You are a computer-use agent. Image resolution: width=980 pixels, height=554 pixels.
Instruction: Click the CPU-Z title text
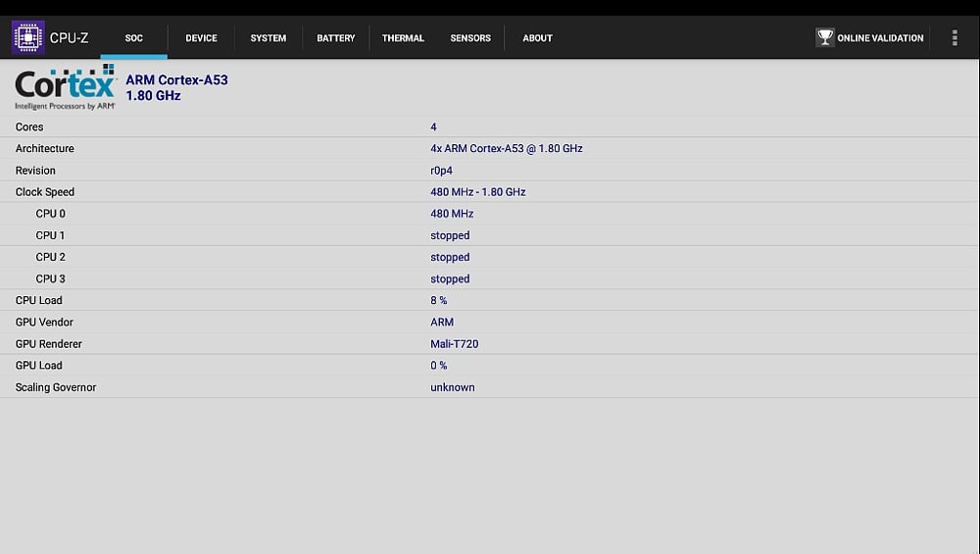pyautogui.click(x=69, y=38)
